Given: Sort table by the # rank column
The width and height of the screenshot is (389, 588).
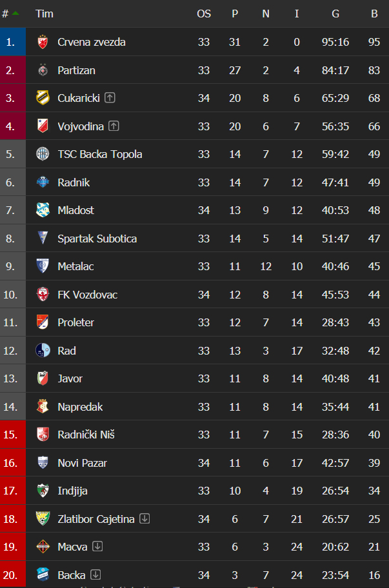Looking at the screenshot, I should click(10, 14).
